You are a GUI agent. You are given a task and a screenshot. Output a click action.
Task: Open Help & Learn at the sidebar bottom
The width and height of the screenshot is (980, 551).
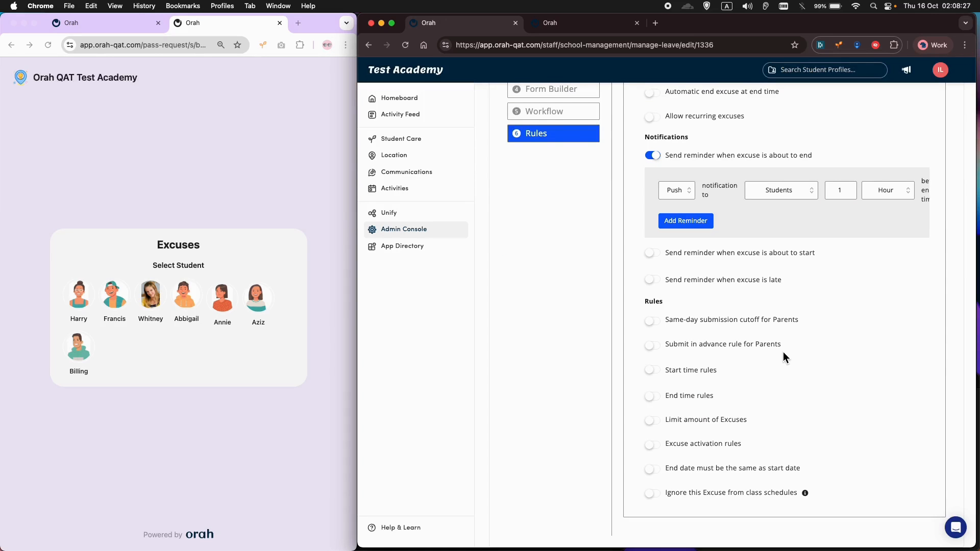401,528
